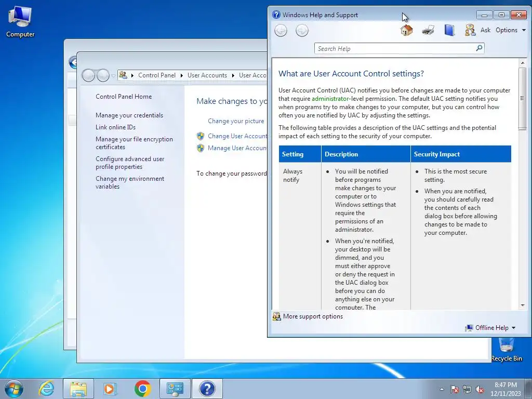Switch to Control Panel taskbar button
Screen dimensions: 532x399
[175, 389]
